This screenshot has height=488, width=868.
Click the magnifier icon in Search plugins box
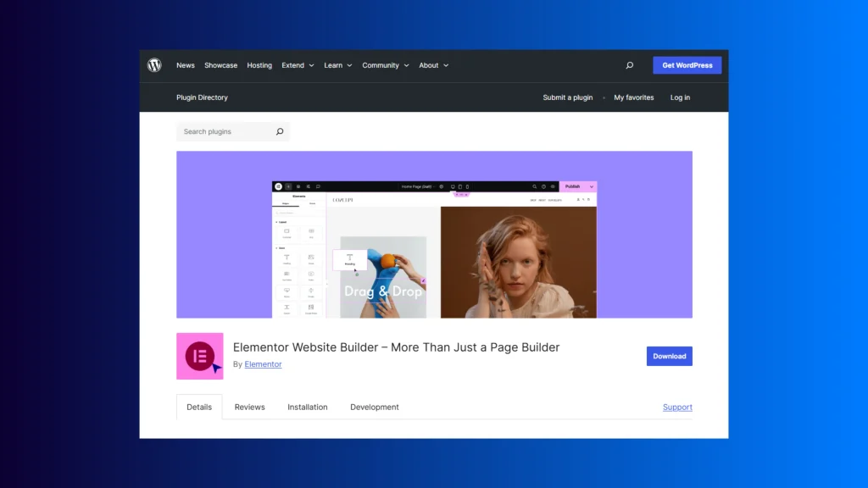click(280, 132)
